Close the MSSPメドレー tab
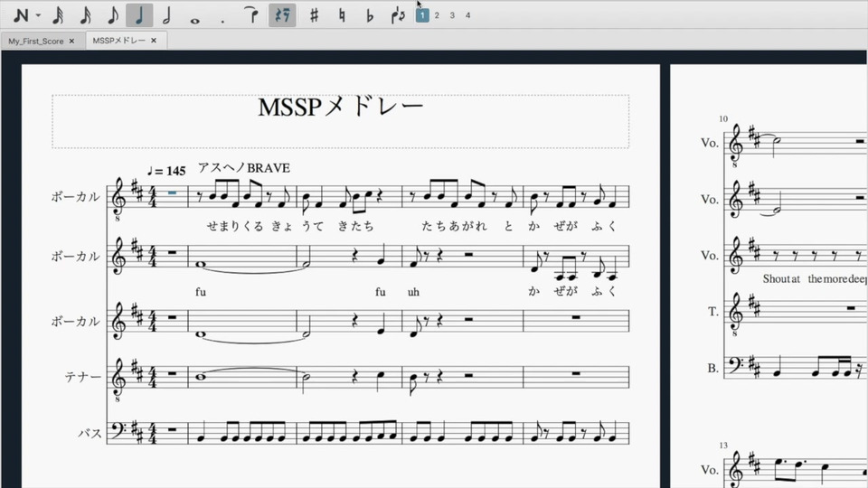 (154, 41)
